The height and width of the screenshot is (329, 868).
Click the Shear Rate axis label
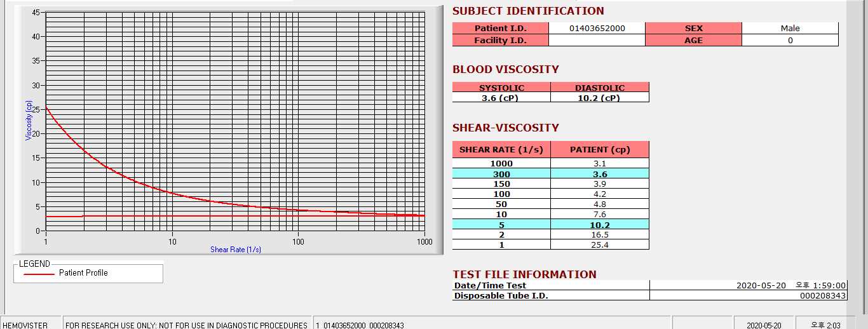click(236, 250)
